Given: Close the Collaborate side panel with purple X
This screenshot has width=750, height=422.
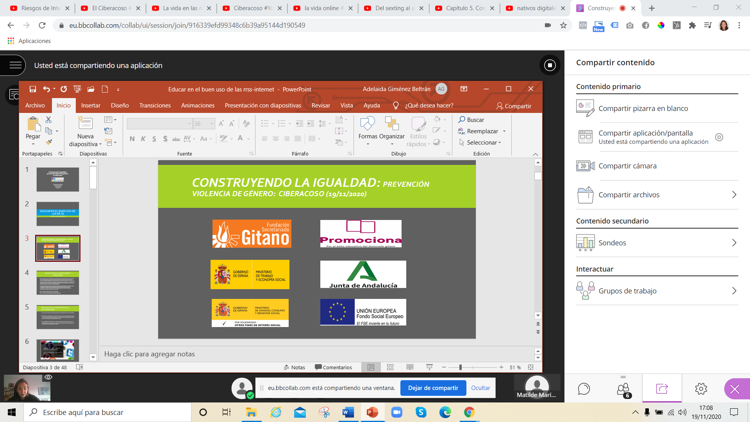Looking at the screenshot, I should 735,389.
